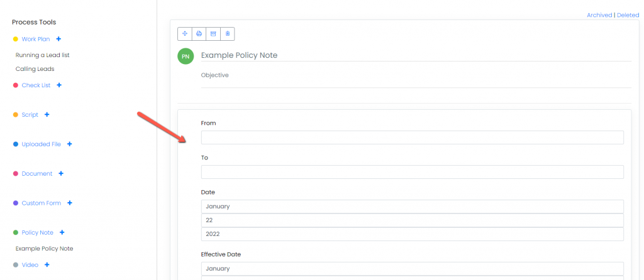
Task: Open the Date year dropdown showing 2022
Action: tap(413, 234)
